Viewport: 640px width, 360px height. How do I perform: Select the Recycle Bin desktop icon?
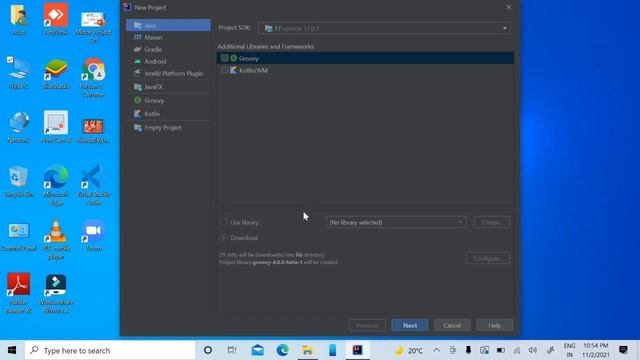tap(18, 182)
